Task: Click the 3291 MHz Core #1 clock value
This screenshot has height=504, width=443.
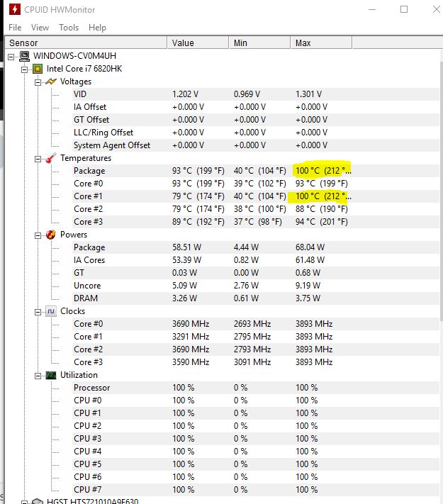Action: (191, 337)
